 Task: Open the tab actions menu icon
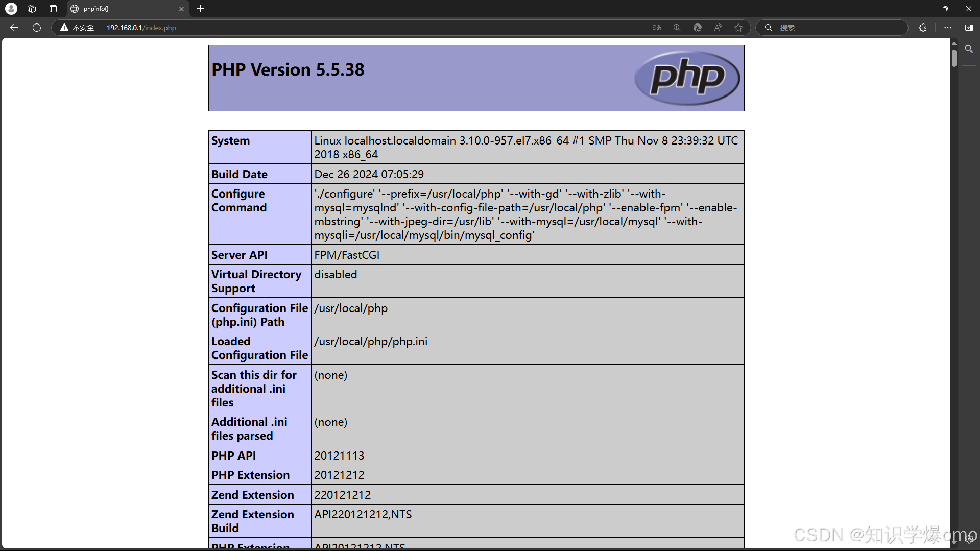[53, 9]
